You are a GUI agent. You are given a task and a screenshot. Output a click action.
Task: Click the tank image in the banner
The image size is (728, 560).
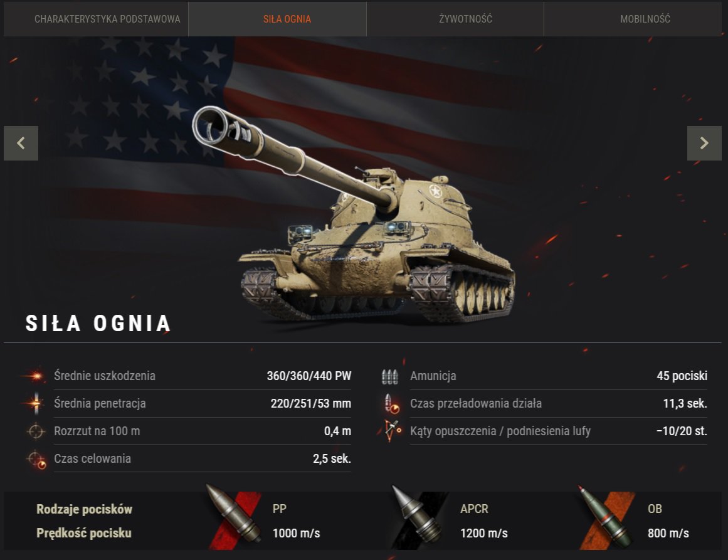click(353, 214)
